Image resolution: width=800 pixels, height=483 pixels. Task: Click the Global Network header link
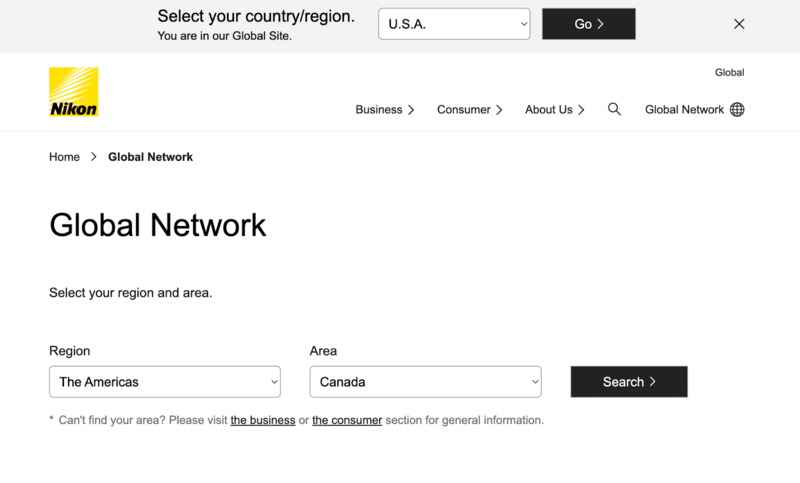(684, 110)
